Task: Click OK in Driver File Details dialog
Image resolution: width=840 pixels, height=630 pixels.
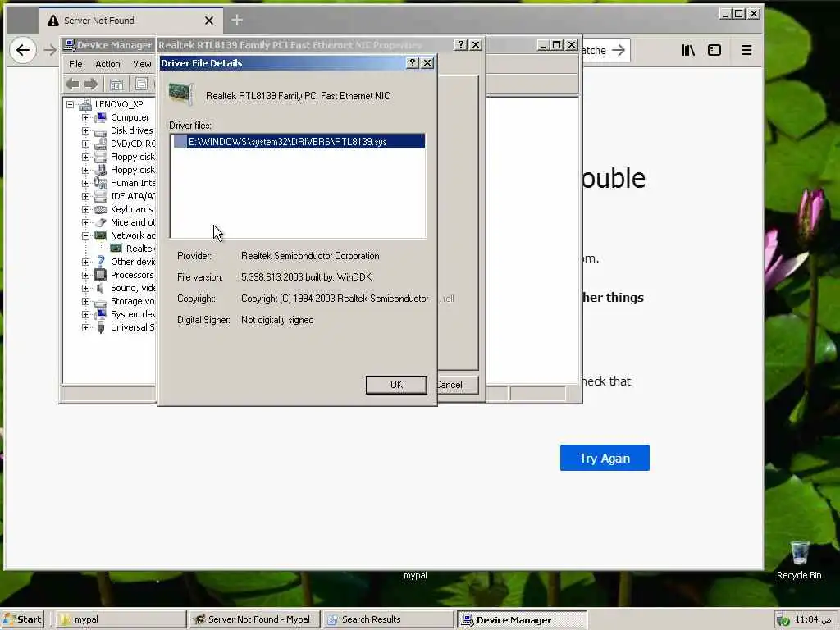Action: click(396, 385)
